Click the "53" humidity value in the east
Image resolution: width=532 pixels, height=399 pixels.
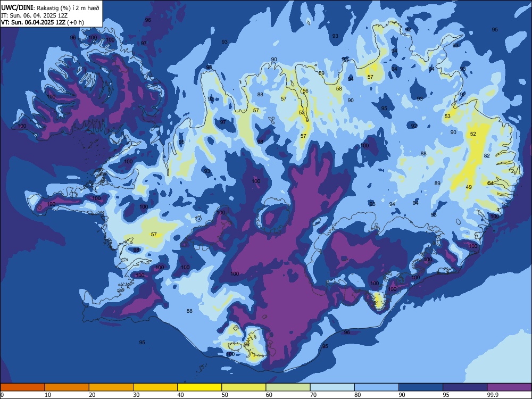[447, 117]
